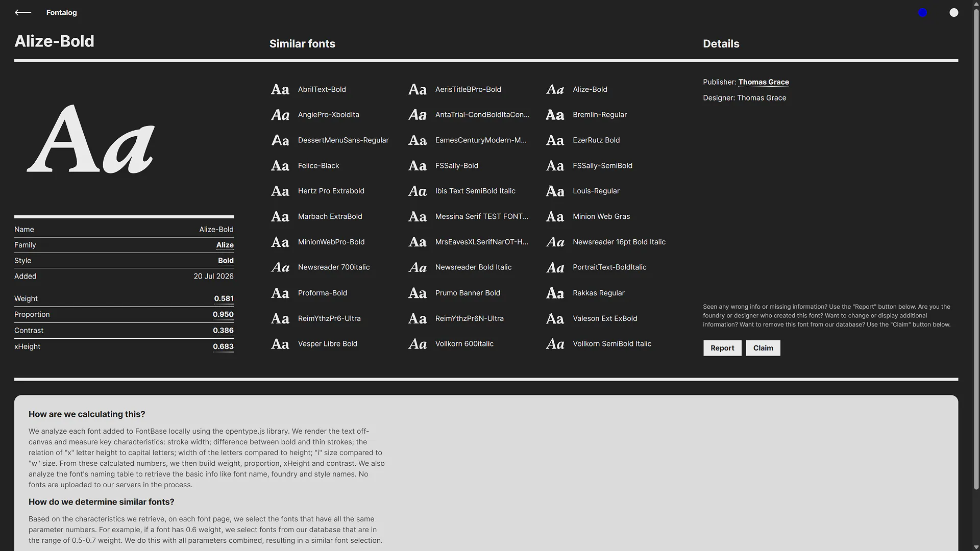Click the PortraitText-BoldItalic Aa preview icon
This screenshot has width=980, height=551.
pos(555,267)
